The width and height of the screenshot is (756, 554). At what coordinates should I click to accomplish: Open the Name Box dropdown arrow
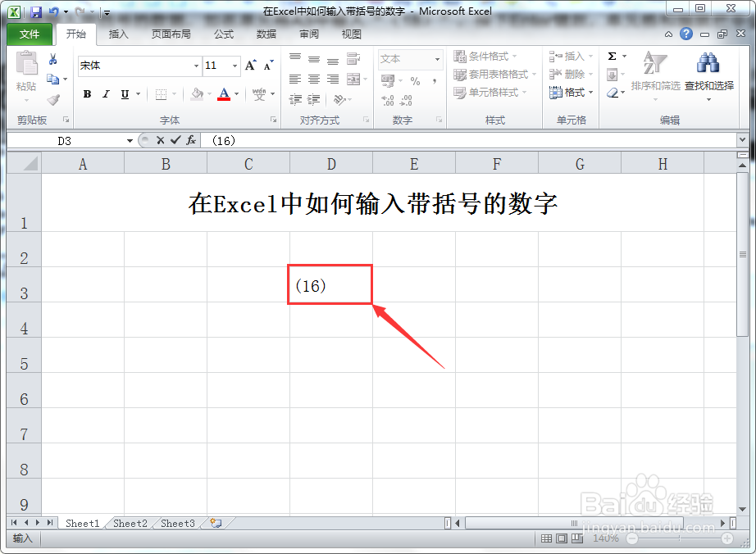click(x=130, y=141)
